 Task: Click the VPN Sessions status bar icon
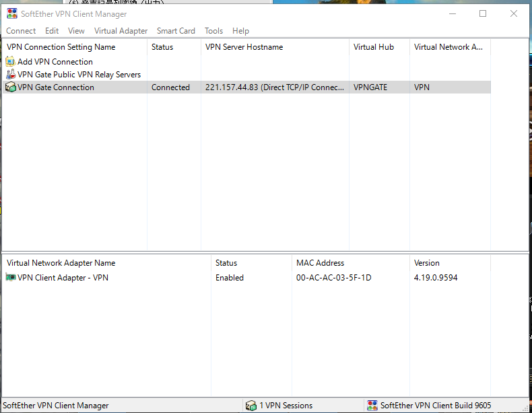point(251,406)
